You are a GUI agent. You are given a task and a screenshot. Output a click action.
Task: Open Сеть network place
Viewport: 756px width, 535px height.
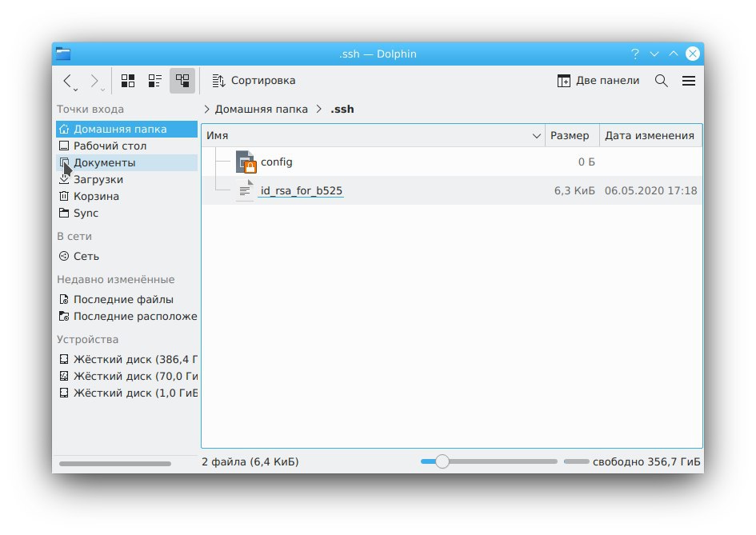coord(127,256)
